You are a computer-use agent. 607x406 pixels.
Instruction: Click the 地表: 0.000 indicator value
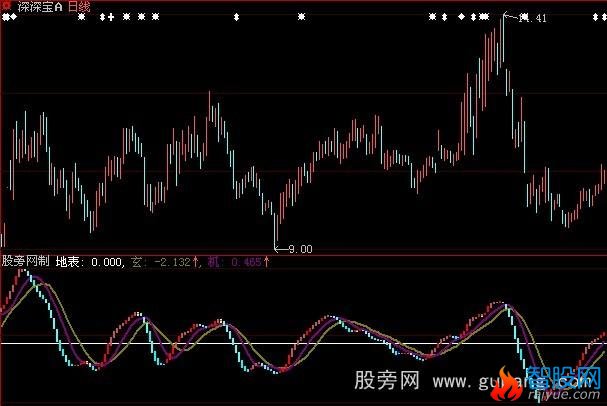[89, 262]
